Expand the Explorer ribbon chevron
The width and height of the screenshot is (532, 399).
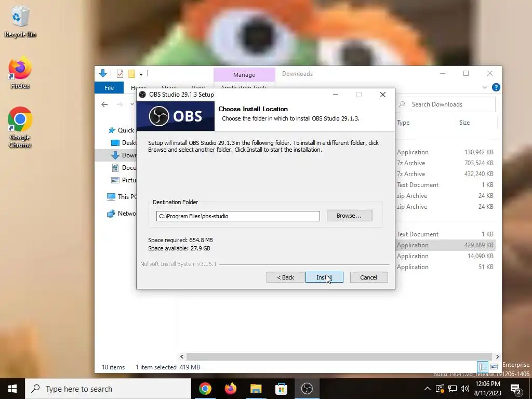click(485, 87)
